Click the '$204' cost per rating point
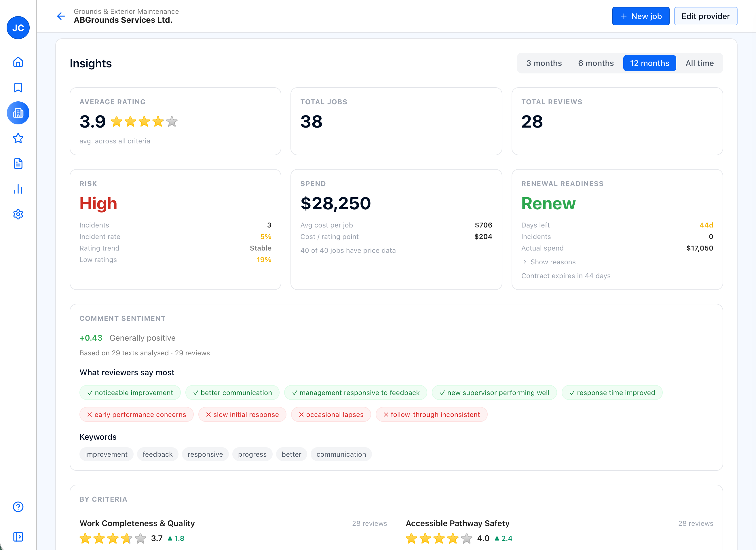Screen dimensions: 756x550 tap(483, 237)
